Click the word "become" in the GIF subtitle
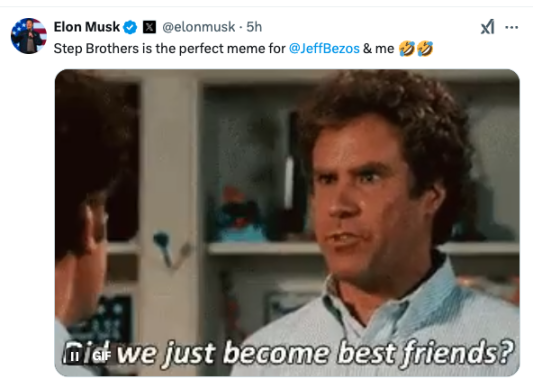533x388 pixels. point(276,353)
